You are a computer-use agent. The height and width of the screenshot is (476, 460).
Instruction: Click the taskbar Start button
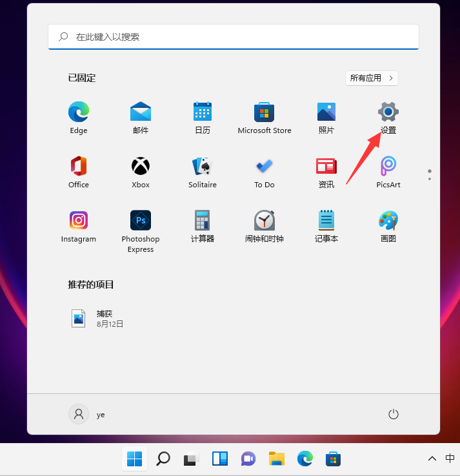coord(134,459)
